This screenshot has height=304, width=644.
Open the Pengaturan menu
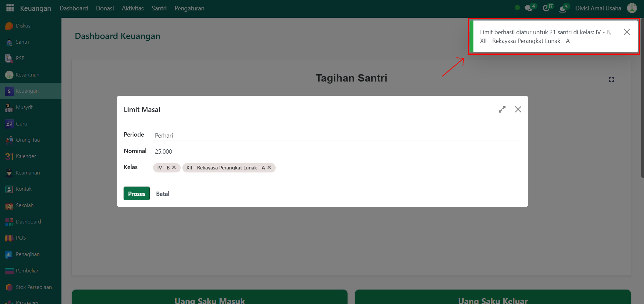[189, 8]
